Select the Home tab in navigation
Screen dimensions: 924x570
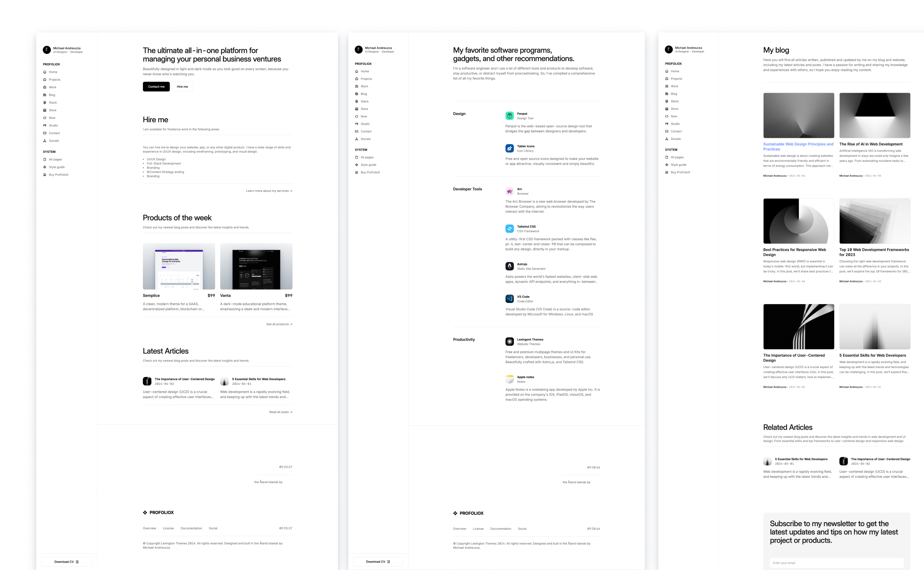click(53, 72)
